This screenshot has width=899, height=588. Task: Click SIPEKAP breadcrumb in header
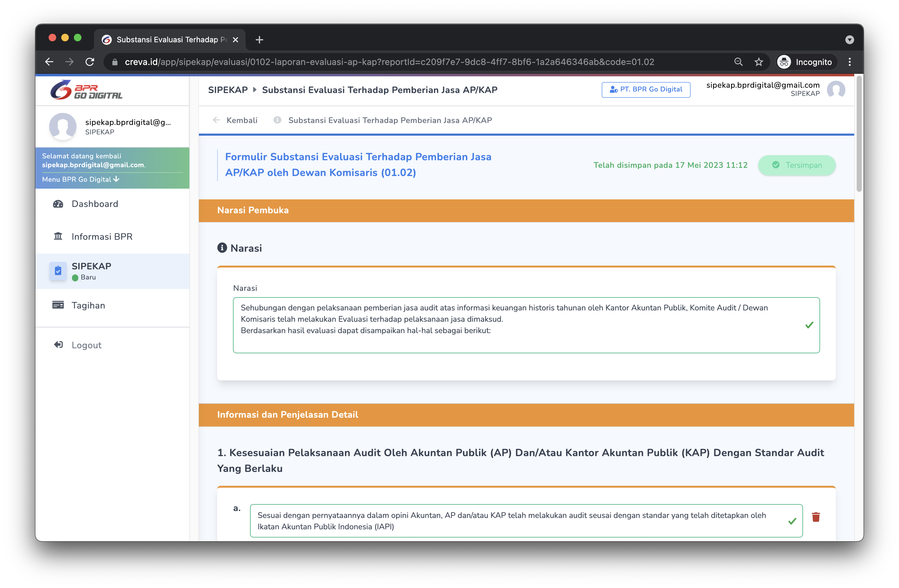[228, 90]
